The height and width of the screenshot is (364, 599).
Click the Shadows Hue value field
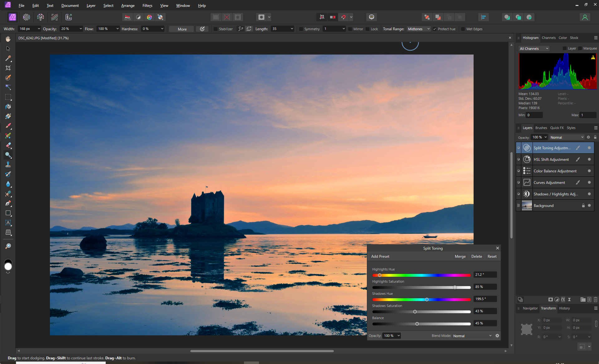[485, 299]
